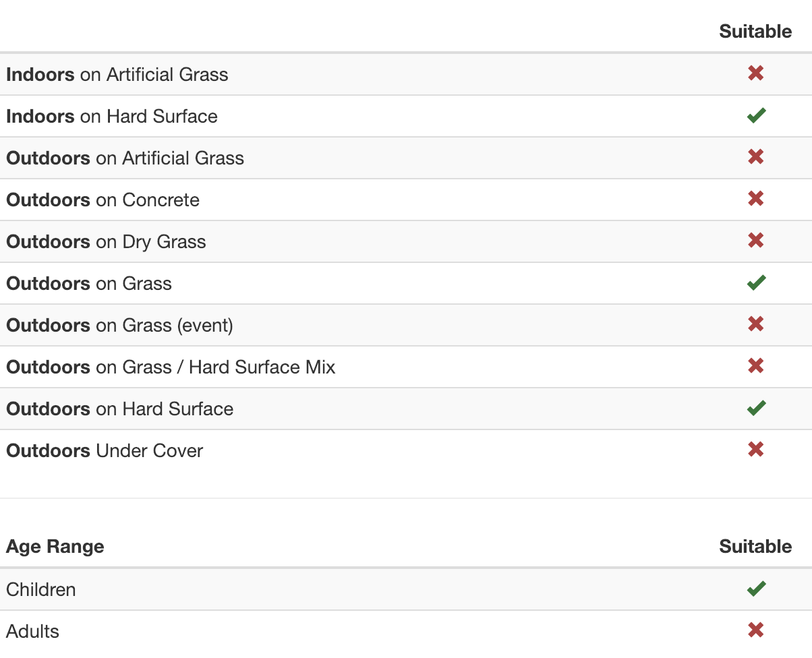
Task: Click red cross for Outdoors on Concrete
Action: 755,199
